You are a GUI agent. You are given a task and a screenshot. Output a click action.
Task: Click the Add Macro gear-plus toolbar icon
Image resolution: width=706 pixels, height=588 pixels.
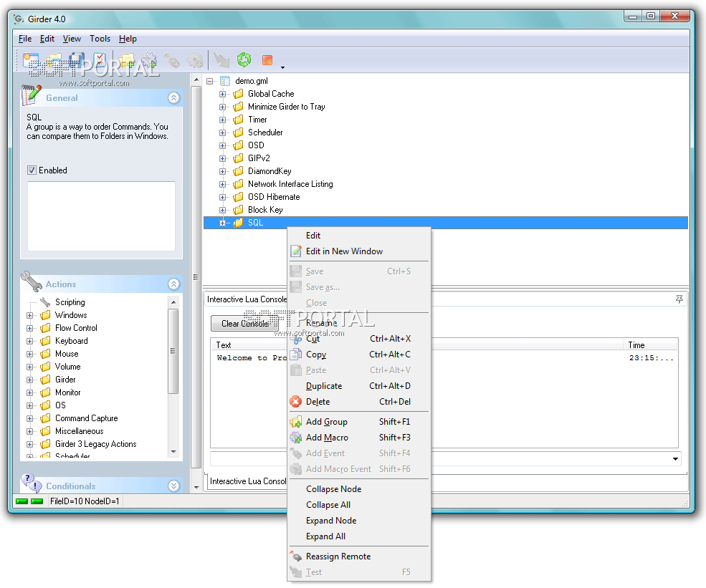pos(149,60)
